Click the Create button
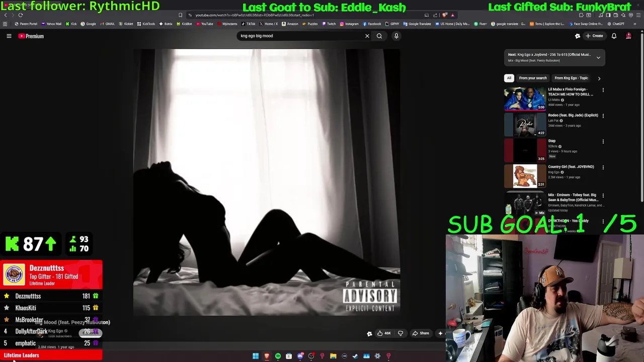 (594, 36)
